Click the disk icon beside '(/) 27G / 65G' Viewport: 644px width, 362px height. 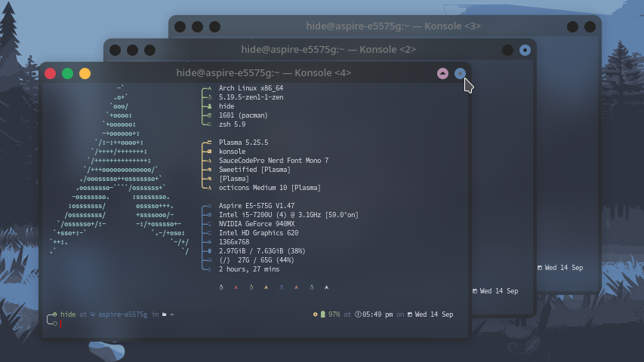(x=209, y=259)
